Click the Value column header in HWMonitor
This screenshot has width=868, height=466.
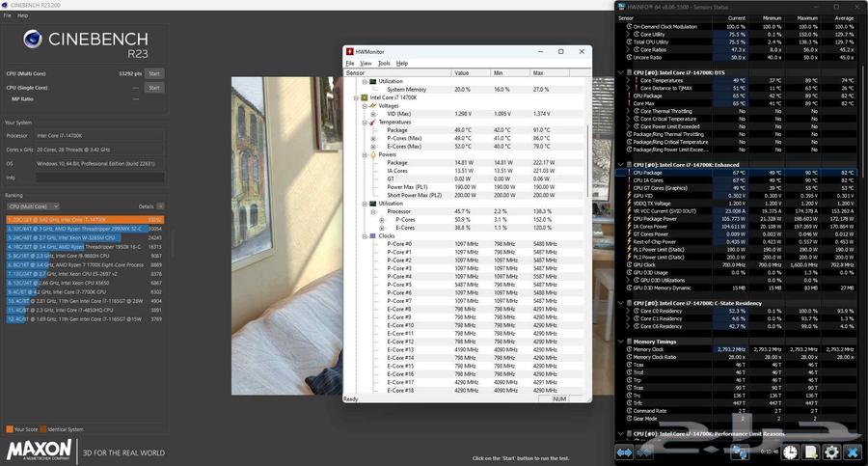coord(471,72)
